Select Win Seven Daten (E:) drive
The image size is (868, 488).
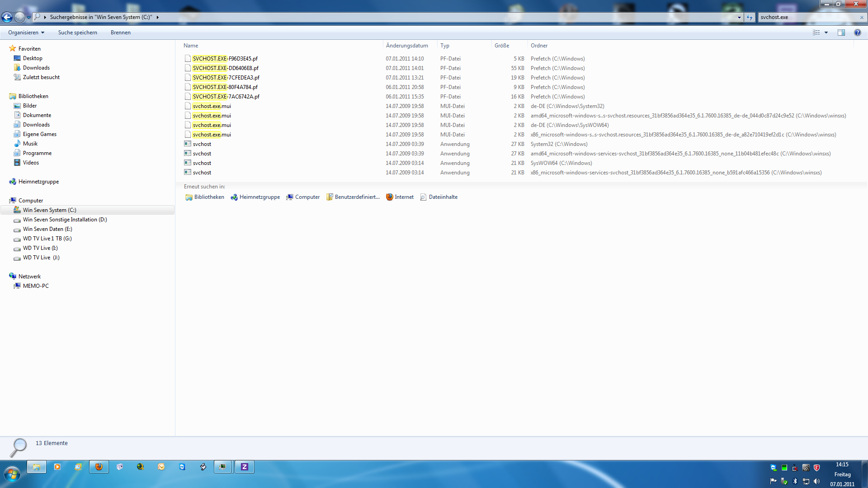click(47, 229)
